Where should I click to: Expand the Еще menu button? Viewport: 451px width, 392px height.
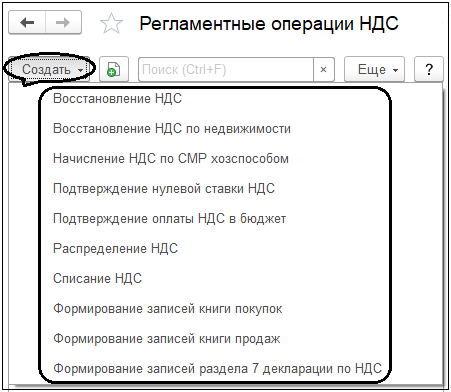point(374,70)
